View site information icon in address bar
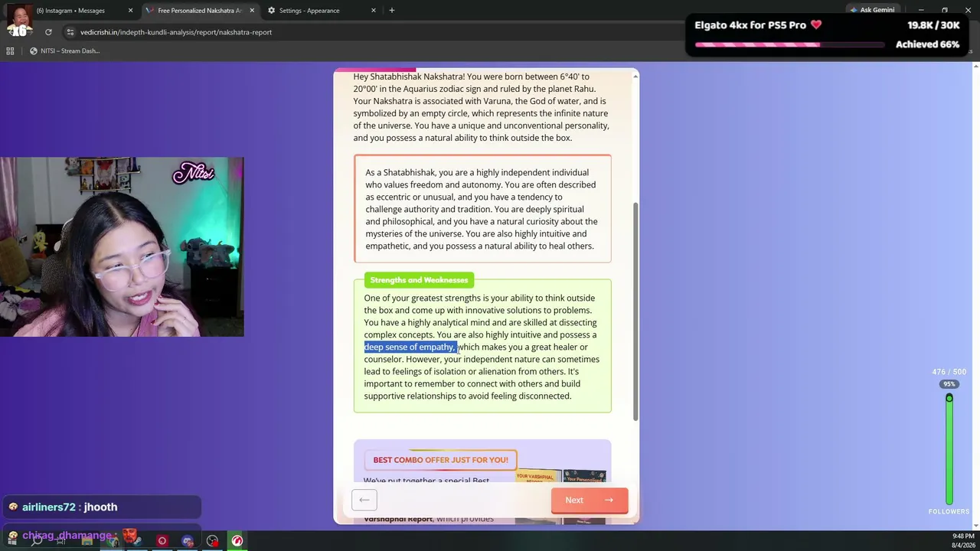This screenshot has width=980, height=551. (70, 32)
